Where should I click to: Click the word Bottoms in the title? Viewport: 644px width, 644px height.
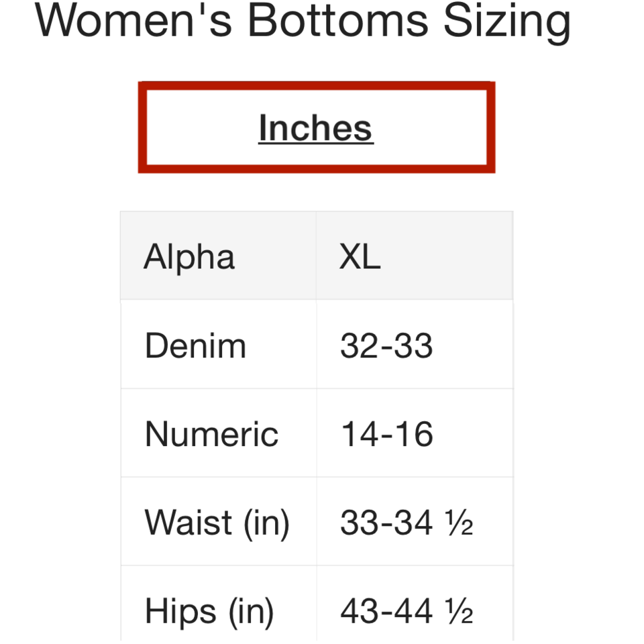[338, 20]
